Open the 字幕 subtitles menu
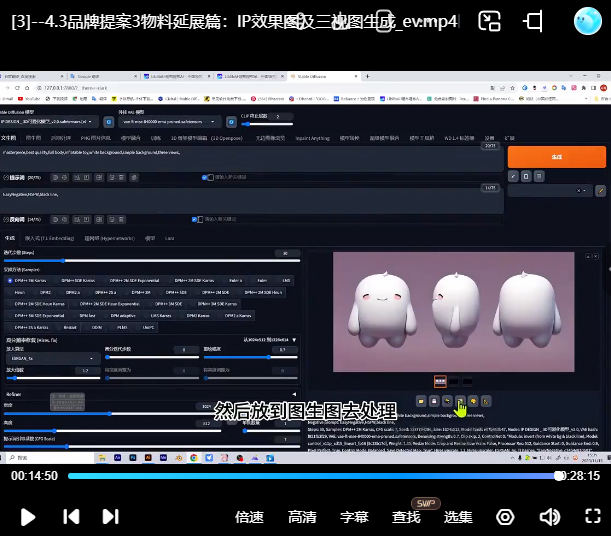 [x=354, y=517]
